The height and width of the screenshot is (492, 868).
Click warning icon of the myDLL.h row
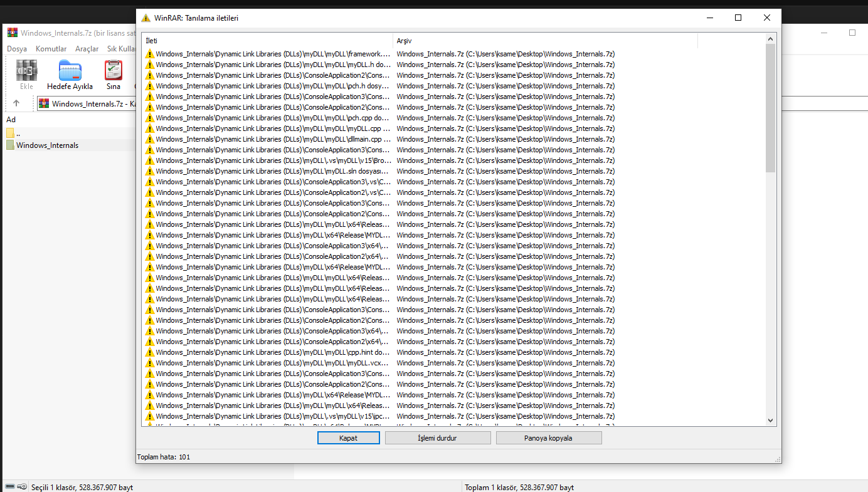(149, 65)
